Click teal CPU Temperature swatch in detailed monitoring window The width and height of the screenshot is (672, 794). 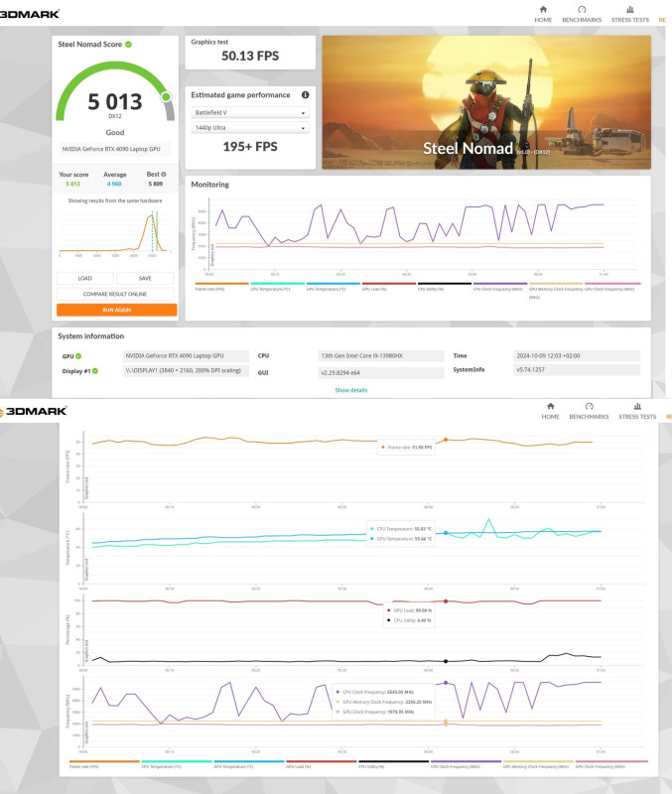177,761
